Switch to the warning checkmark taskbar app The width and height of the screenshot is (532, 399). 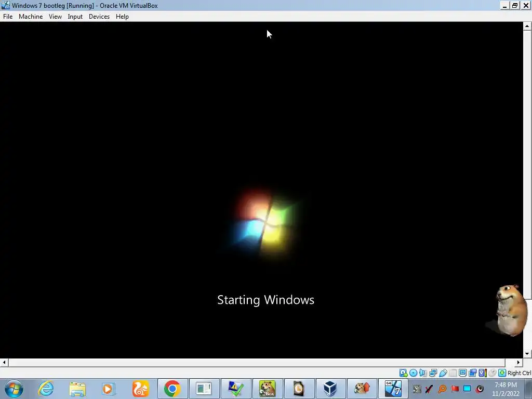click(236, 389)
